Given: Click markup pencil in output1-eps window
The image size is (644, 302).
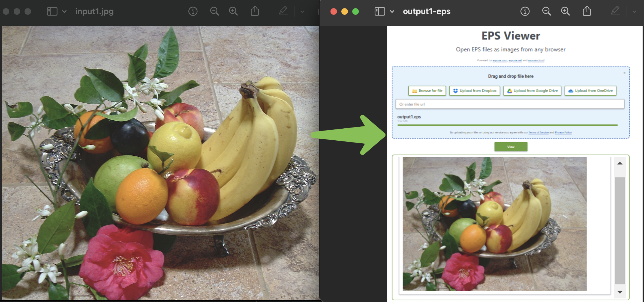Looking at the screenshot, I should (x=615, y=11).
